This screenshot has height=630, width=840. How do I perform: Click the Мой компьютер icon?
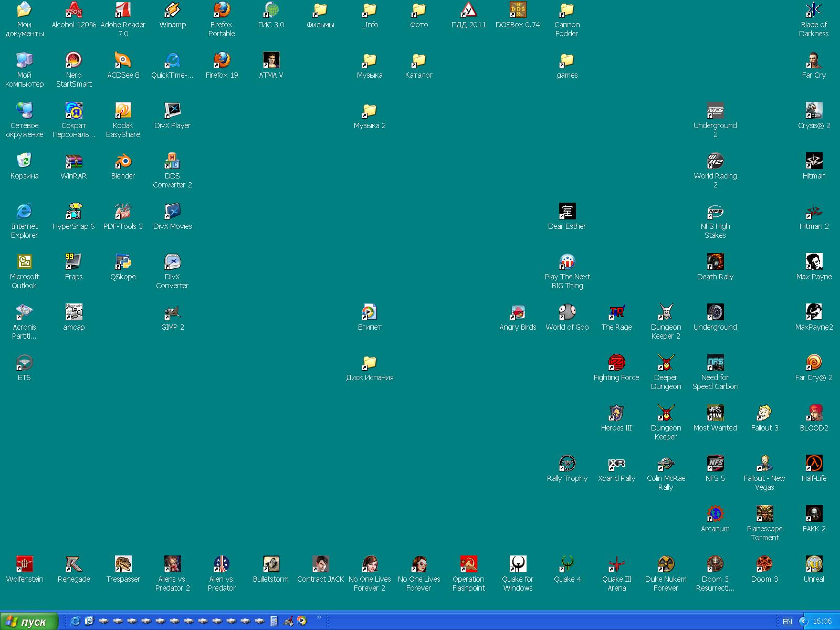24,60
